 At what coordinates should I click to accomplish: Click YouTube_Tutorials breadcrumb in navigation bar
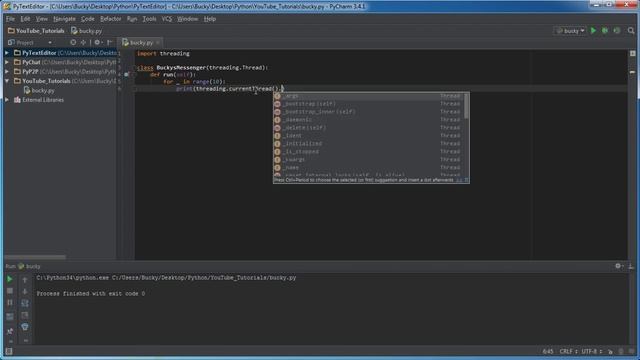pyautogui.click(x=36, y=31)
